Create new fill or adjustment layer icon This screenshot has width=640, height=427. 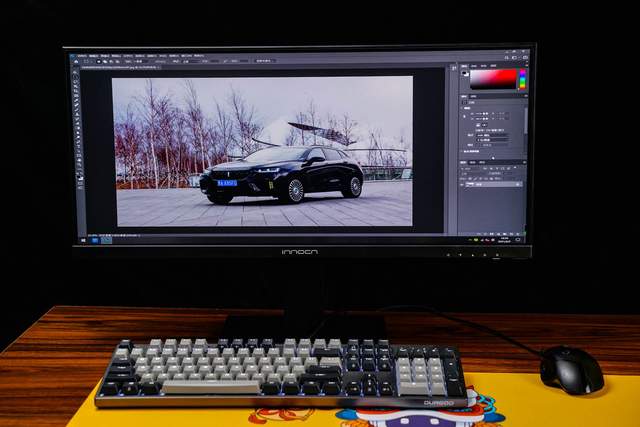pos(499,234)
